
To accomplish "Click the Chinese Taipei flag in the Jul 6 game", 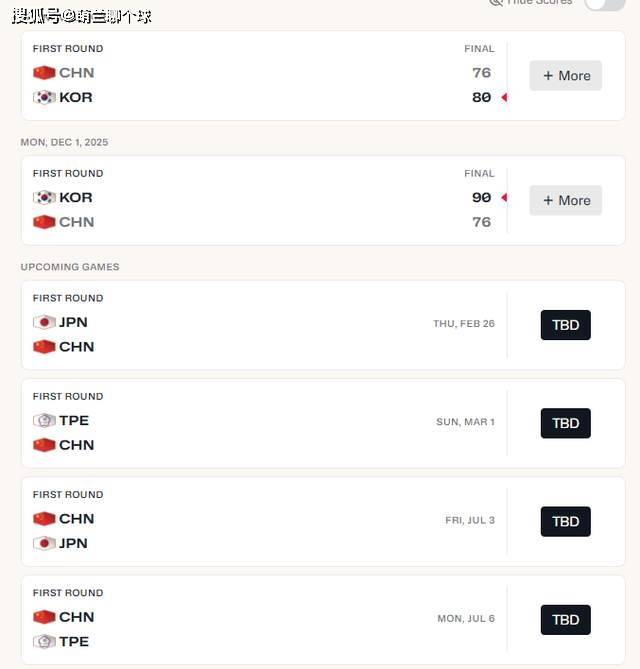I will [x=44, y=642].
